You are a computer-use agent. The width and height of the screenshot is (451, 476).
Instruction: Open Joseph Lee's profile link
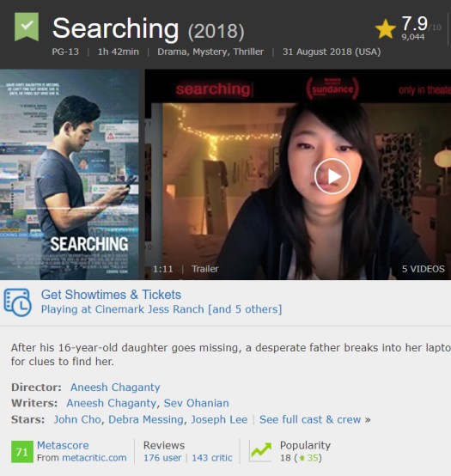coord(219,419)
